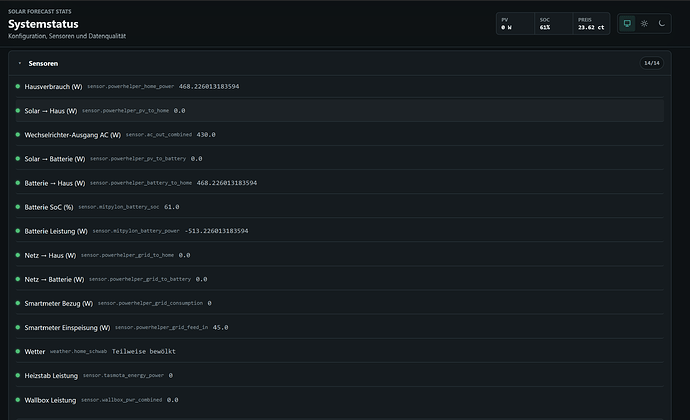The image size is (690, 420).
Task: Click the value 430.0 of ac_out_combined
Action: click(206, 135)
